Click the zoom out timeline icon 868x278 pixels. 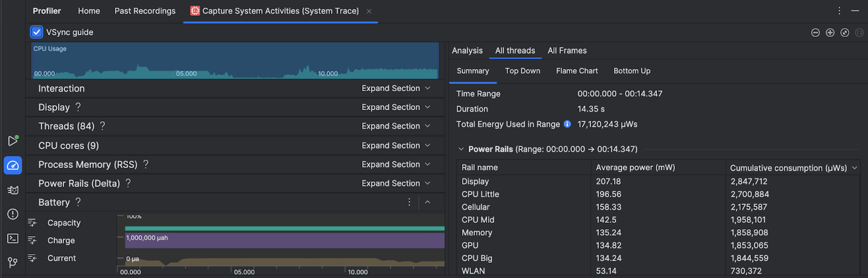coord(815,33)
